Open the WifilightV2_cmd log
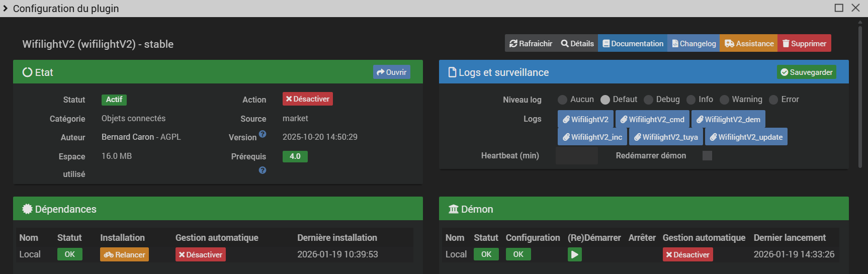This screenshot has height=274, width=868. click(x=652, y=120)
